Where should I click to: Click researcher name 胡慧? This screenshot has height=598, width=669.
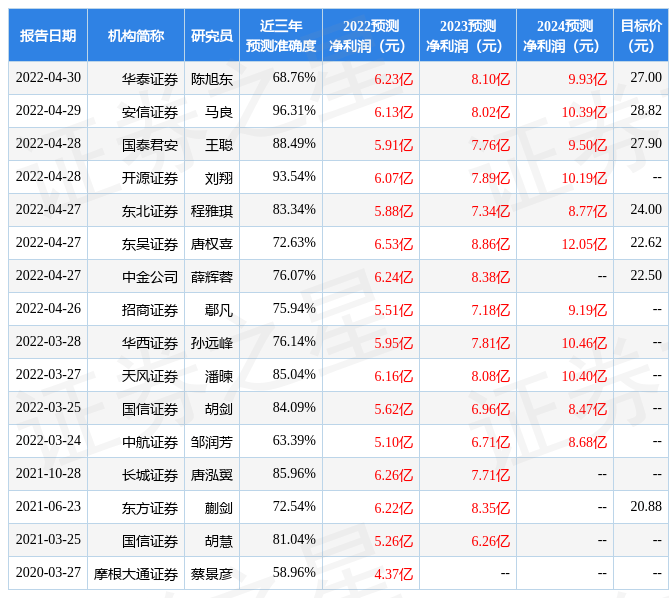(219, 541)
